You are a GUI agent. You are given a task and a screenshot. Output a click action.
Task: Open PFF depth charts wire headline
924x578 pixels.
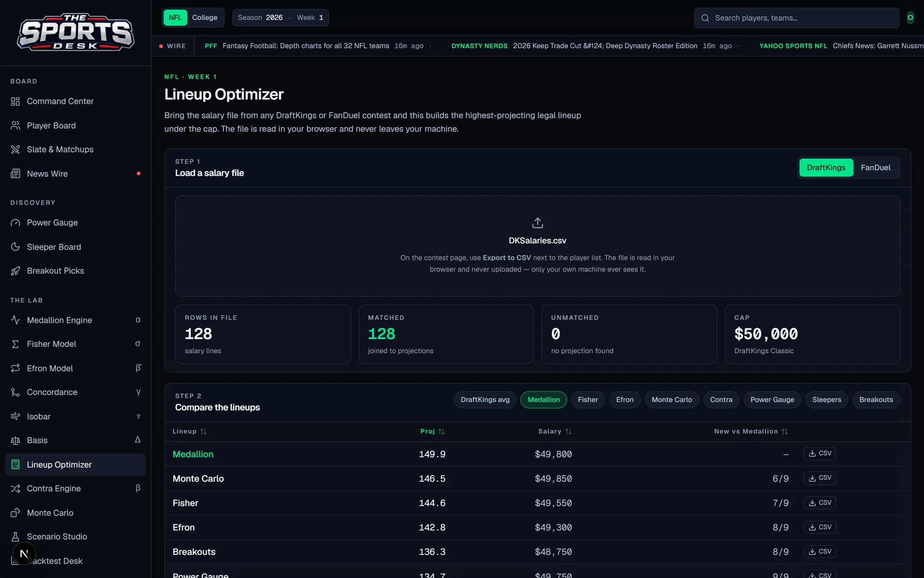tap(305, 46)
